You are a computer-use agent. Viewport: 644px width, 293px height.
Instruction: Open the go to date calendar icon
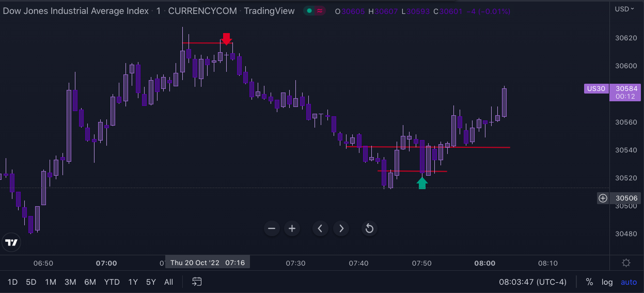coord(197,282)
